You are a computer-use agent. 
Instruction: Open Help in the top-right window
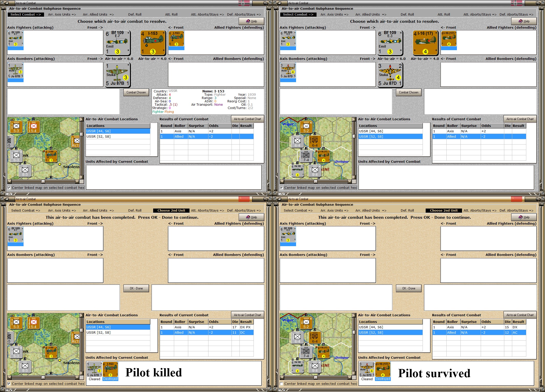524,21
